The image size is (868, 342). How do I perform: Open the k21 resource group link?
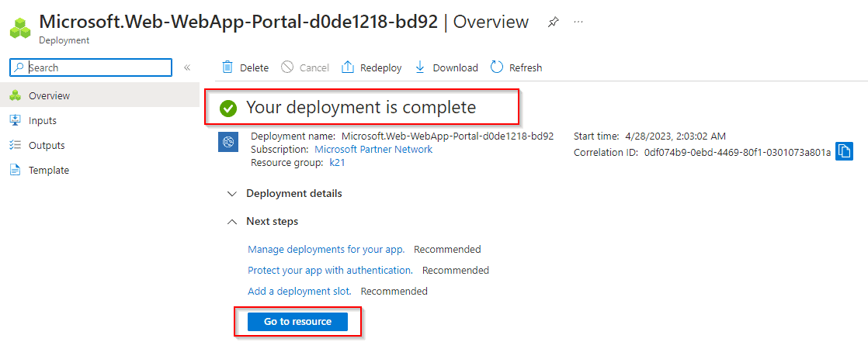tap(337, 163)
